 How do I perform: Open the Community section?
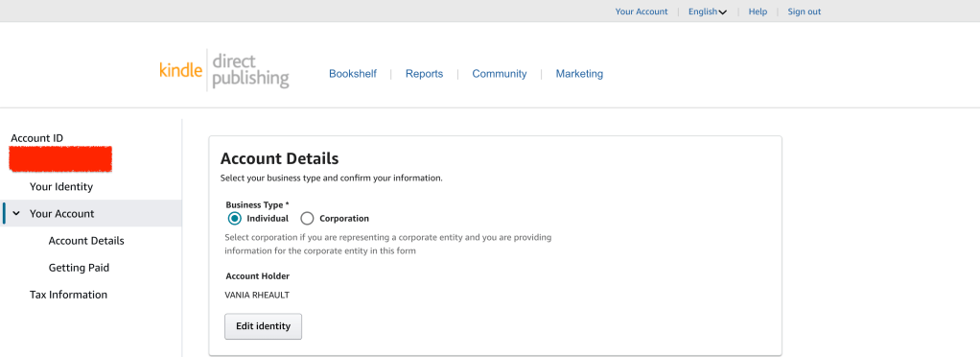point(500,74)
